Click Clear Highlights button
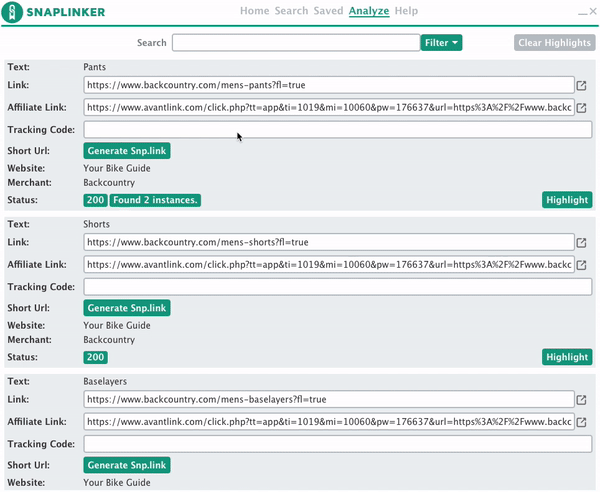This screenshot has height=492, width=600. [554, 42]
